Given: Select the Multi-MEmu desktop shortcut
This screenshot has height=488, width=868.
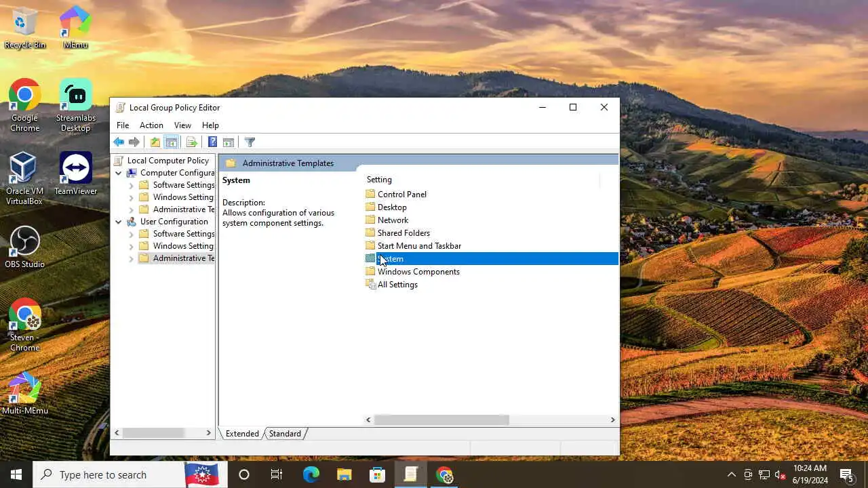Looking at the screenshot, I should (x=25, y=394).
